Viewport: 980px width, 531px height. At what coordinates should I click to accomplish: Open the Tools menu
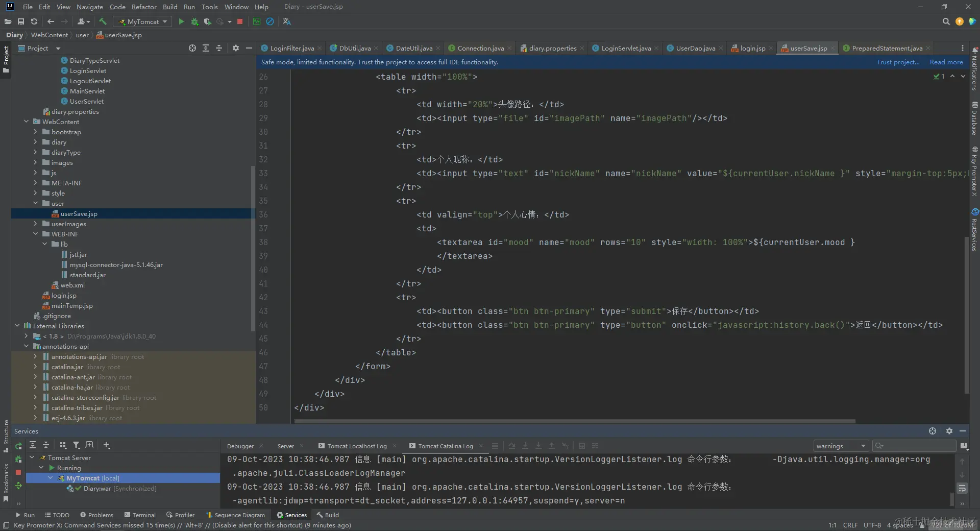point(209,7)
